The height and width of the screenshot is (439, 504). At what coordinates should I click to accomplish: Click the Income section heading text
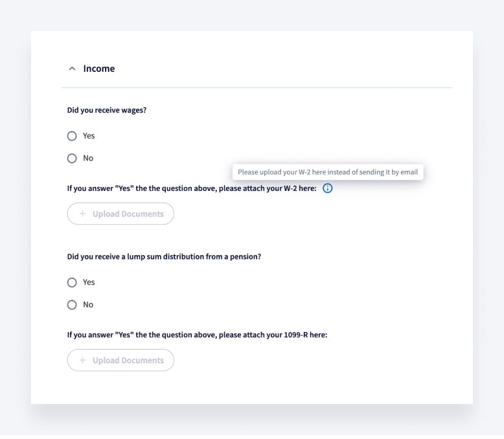point(99,69)
